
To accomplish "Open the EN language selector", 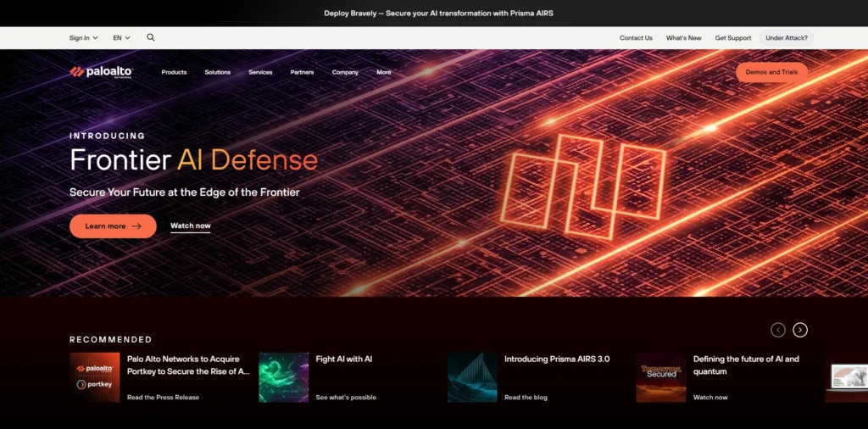I will (122, 38).
